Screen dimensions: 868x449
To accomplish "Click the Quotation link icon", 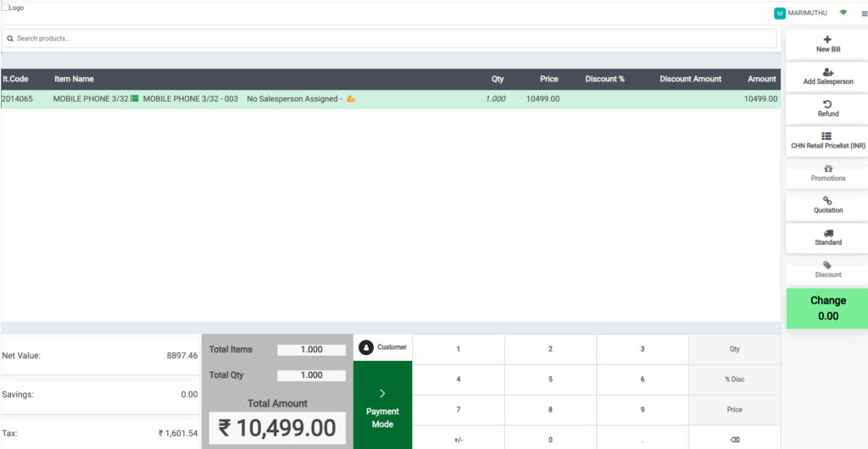I will pos(827,200).
